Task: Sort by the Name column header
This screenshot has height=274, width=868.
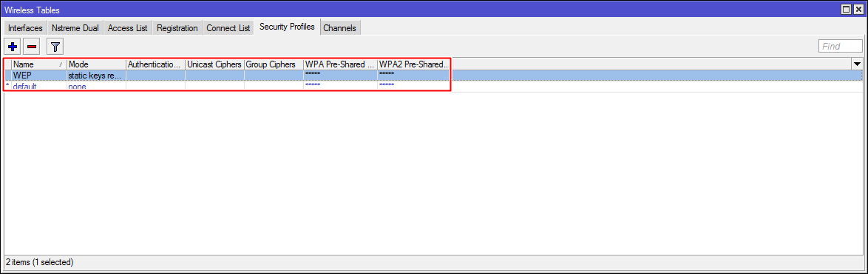Action: 38,64
